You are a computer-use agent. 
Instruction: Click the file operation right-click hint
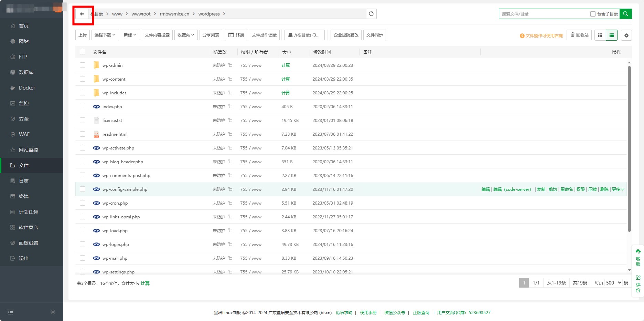pos(541,35)
